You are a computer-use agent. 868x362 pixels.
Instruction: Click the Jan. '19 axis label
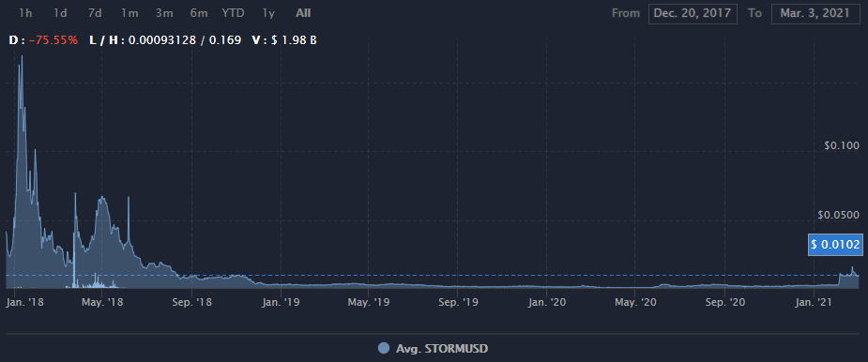pyautogui.click(x=281, y=302)
